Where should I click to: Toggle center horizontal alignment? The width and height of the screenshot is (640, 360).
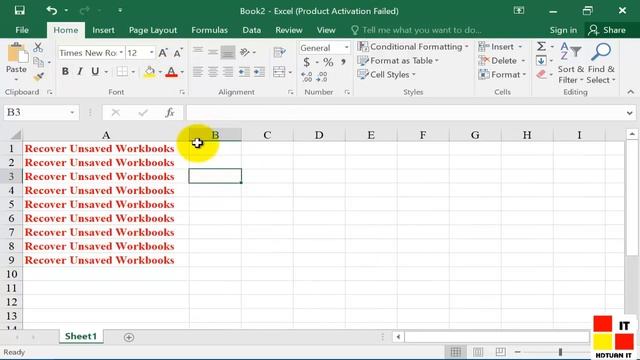click(x=213, y=72)
